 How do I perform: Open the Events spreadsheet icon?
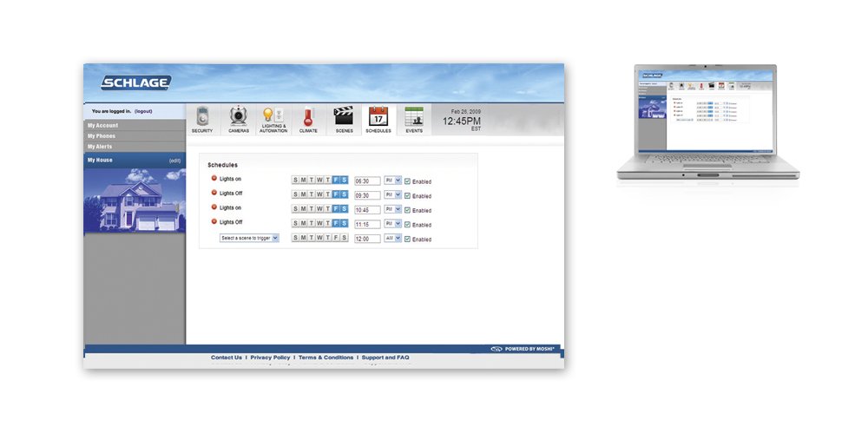coord(414,117)
